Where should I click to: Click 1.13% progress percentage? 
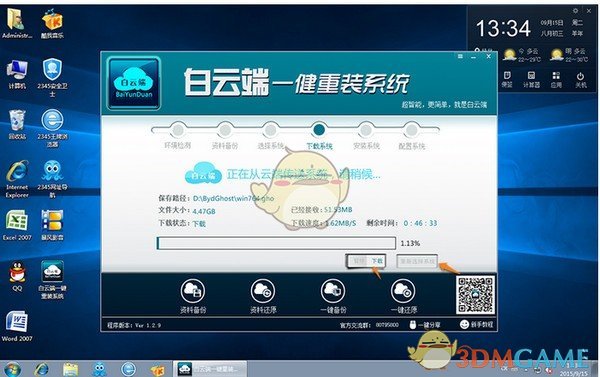[410, 243]
